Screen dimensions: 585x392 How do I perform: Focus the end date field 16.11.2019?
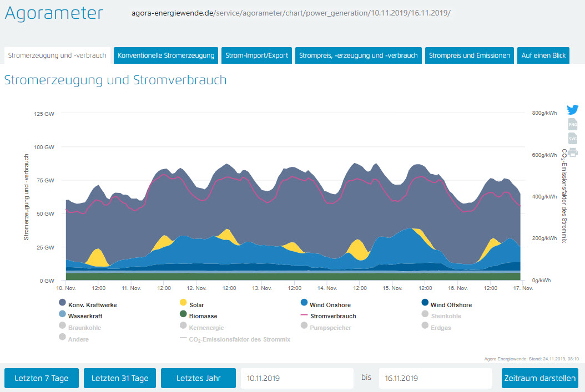(435, 378)
